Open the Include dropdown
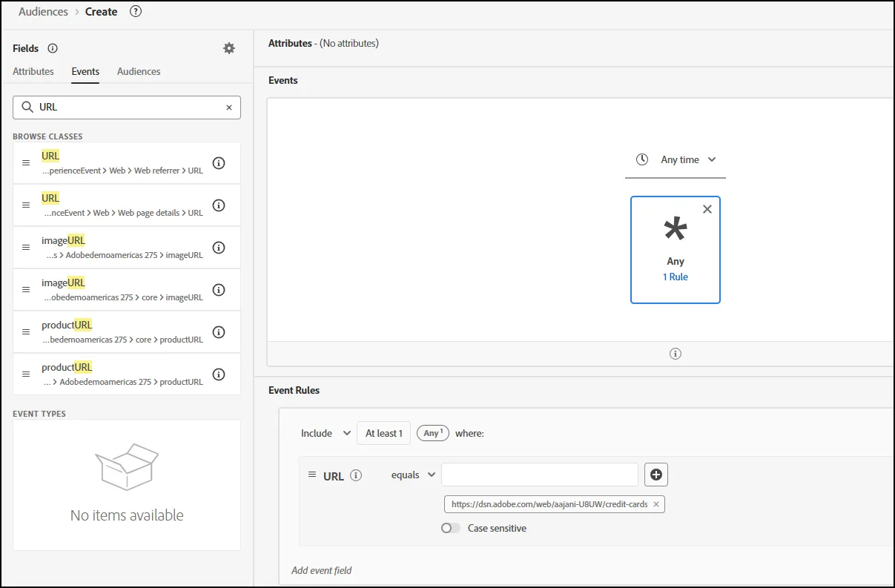 326,433
